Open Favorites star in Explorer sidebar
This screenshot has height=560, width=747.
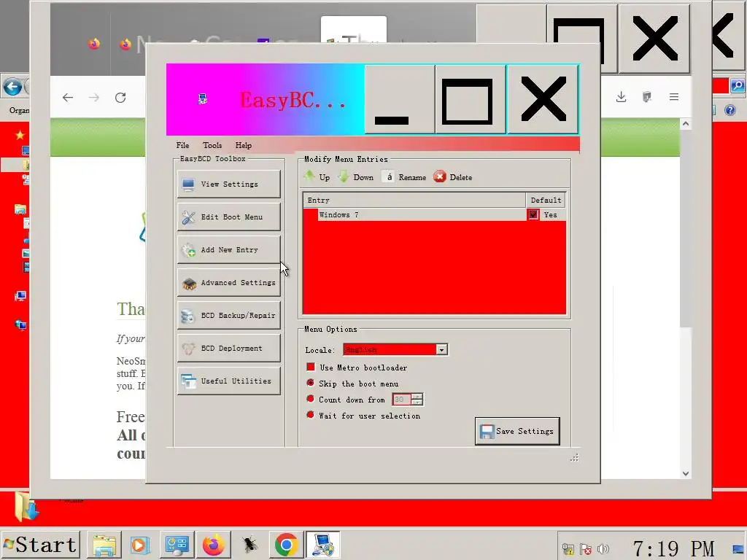(x=20, y=135)
